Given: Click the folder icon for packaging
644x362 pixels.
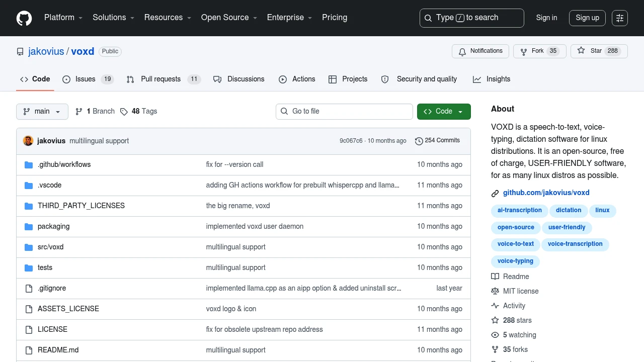Looking at the screenshot, I should [x=29, y=227].
